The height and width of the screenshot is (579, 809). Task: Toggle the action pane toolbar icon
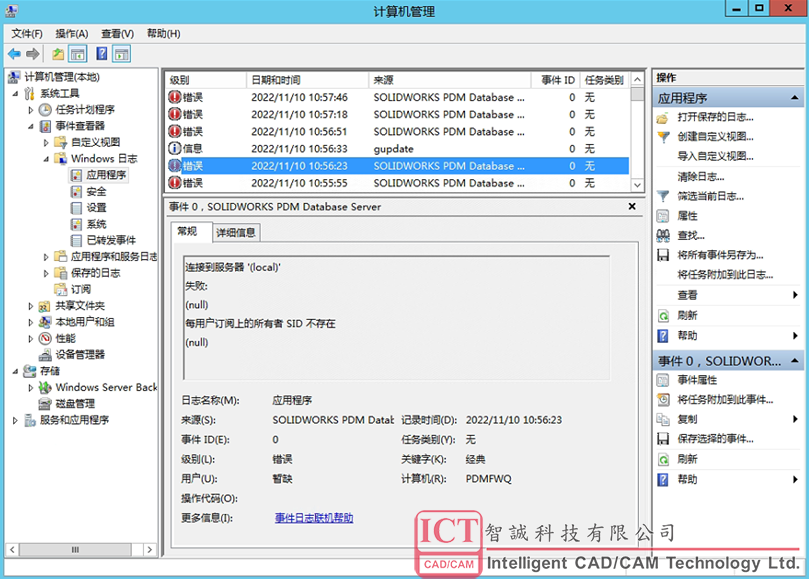click(122, 54)
